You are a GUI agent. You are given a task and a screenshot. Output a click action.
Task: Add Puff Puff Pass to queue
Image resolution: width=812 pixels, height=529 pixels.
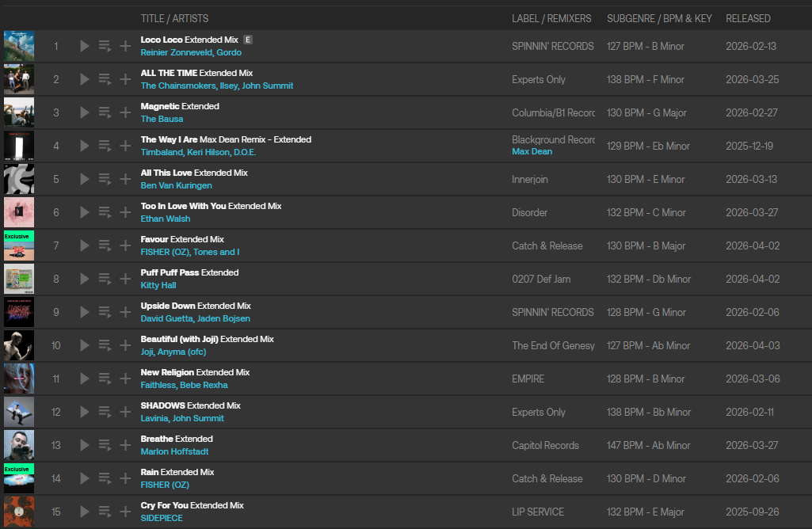[105, 279]
